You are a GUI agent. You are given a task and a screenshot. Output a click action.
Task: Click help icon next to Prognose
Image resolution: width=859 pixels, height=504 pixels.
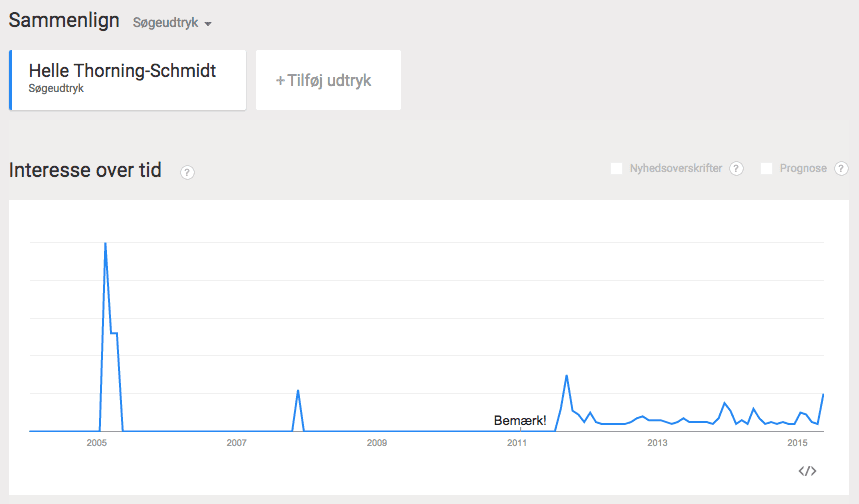(x=842, y=168)
